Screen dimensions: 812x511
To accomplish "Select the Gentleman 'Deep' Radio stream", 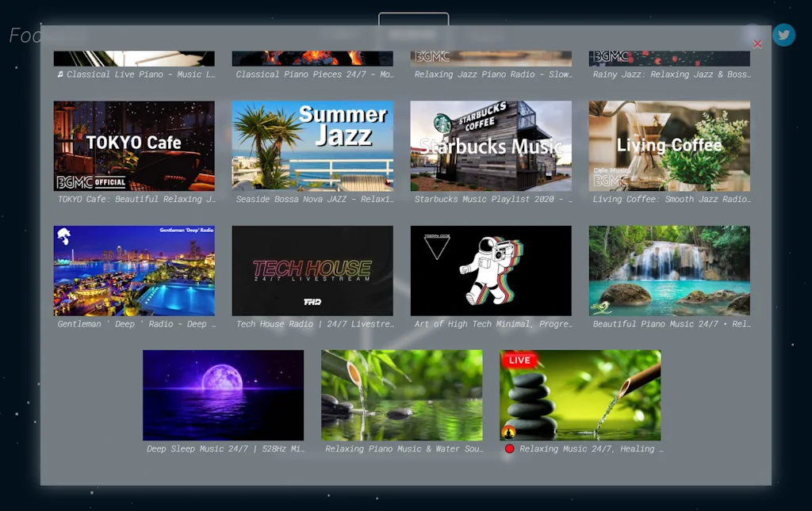I will [x=133, y=270].
